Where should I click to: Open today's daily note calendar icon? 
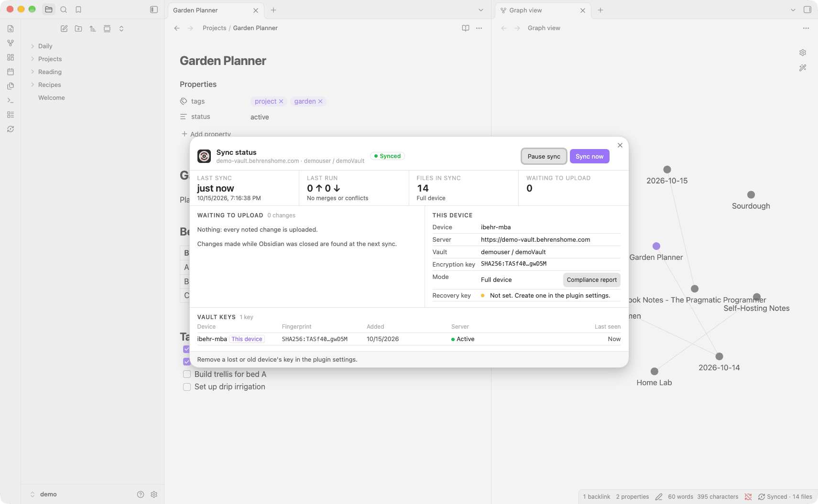coord(11,72)
